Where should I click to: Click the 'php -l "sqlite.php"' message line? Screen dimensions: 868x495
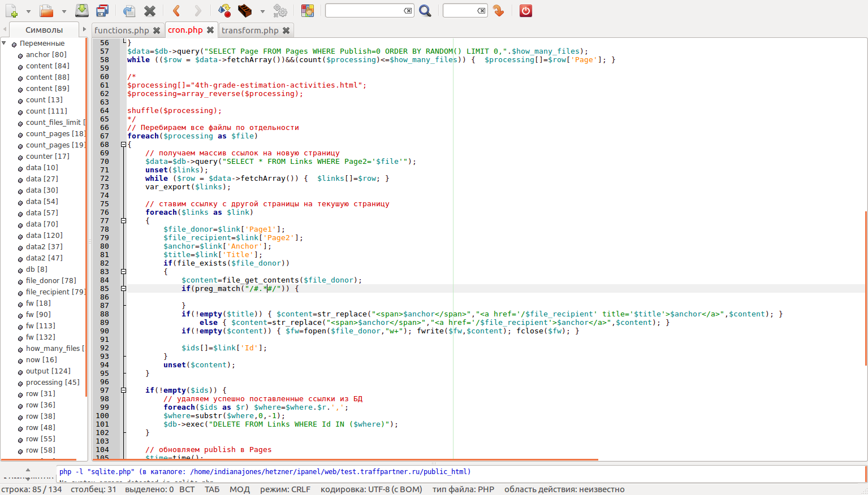pos(265,472)
